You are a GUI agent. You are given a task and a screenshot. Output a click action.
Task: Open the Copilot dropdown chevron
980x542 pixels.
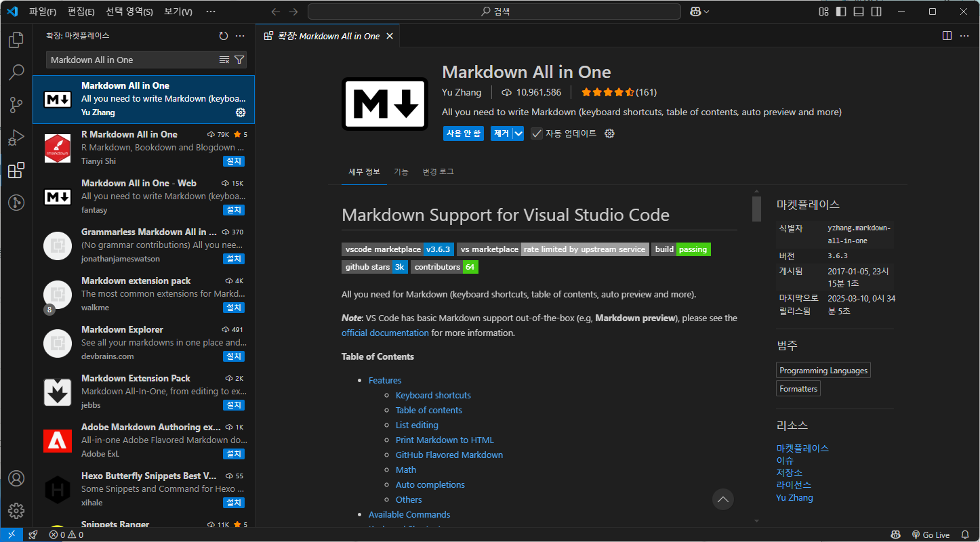click(707, 12)
